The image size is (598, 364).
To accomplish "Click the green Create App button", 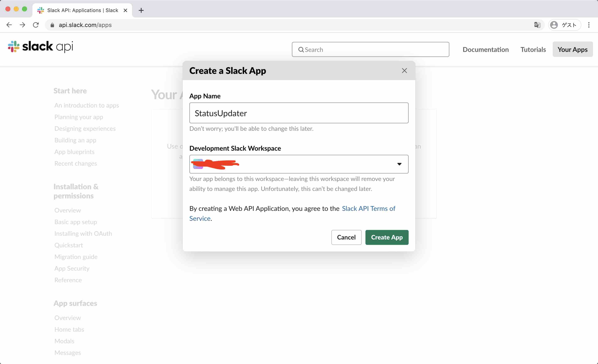I will pos(387,237).
